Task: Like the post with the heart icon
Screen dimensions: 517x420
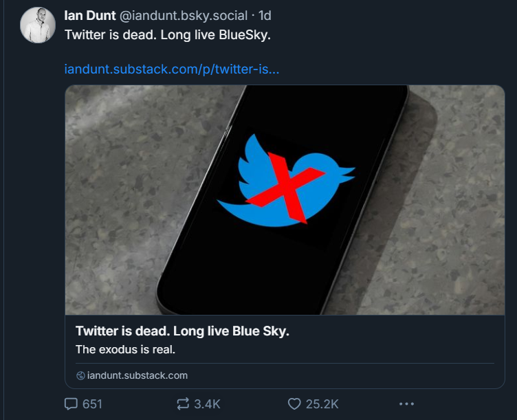Action: point(294,404)
